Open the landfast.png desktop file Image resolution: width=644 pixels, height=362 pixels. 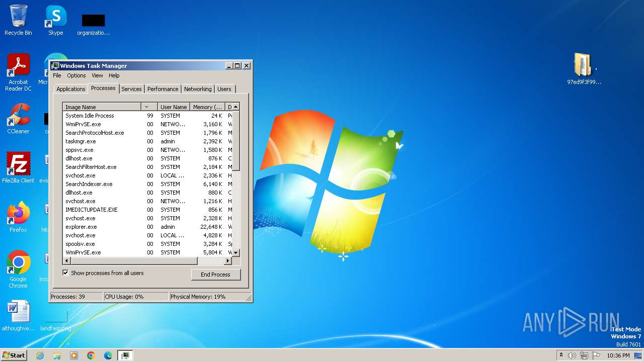[x=55, y=319]
